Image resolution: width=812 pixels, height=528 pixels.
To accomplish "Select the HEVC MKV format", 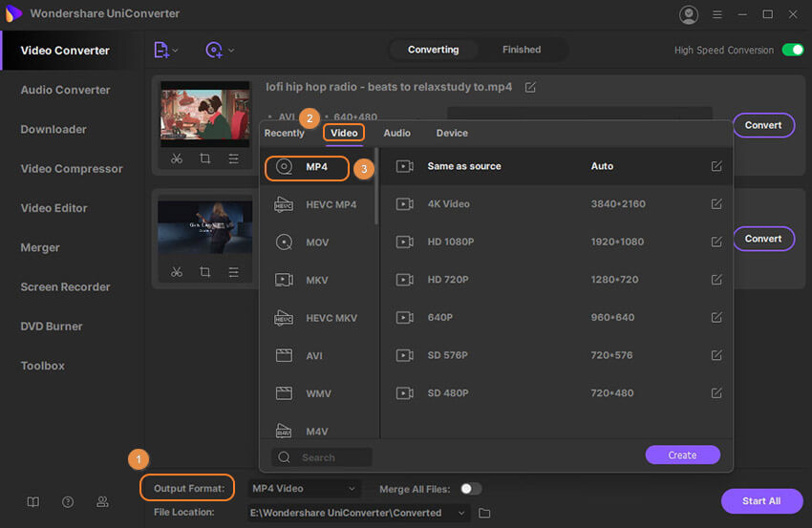I will [x=319, y=318].
